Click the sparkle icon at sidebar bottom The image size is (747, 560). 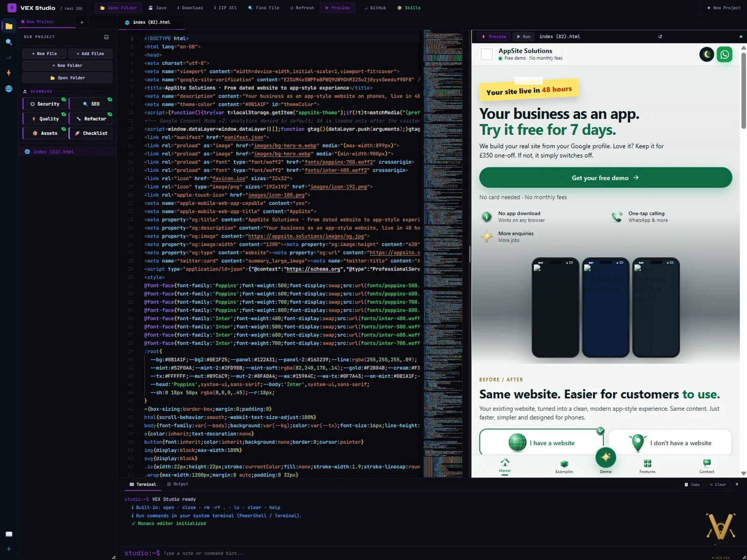[9, 549]
